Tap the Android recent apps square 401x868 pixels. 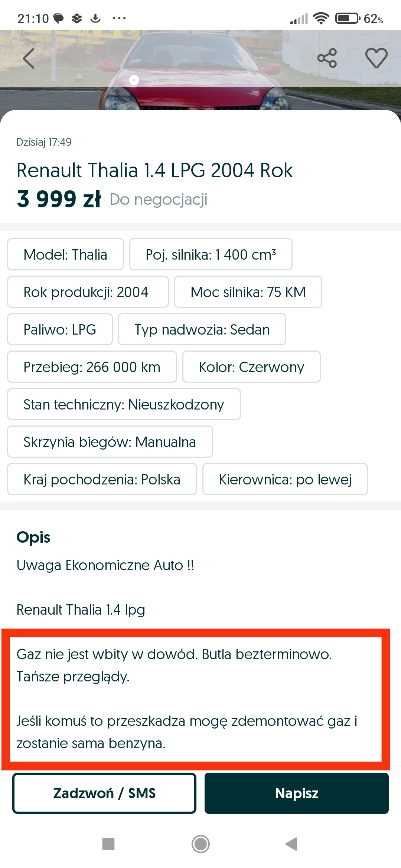point(108,844)
